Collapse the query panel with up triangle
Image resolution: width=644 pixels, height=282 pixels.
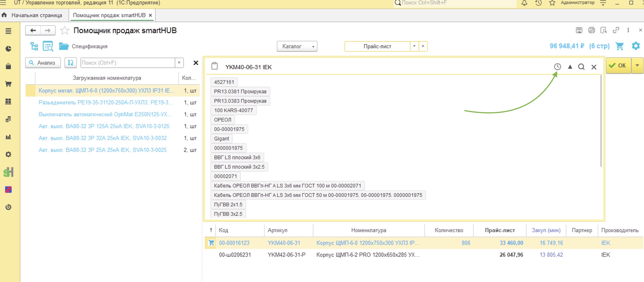(570, 67)
